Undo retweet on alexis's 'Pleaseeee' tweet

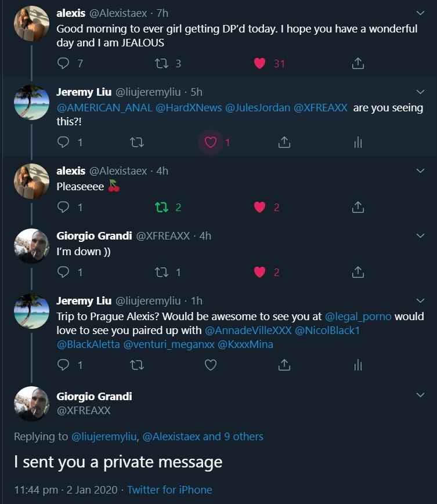tap(161, 207)
